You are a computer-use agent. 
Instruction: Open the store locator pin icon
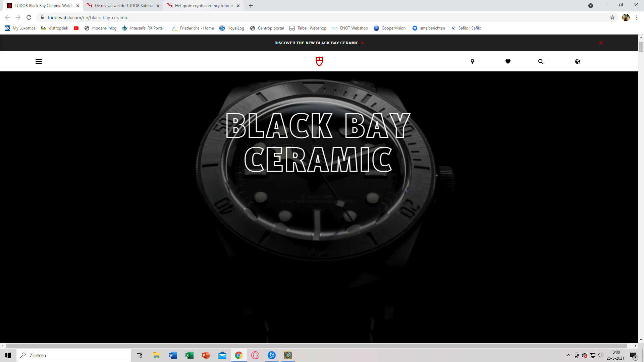click(x=472, y=61)
